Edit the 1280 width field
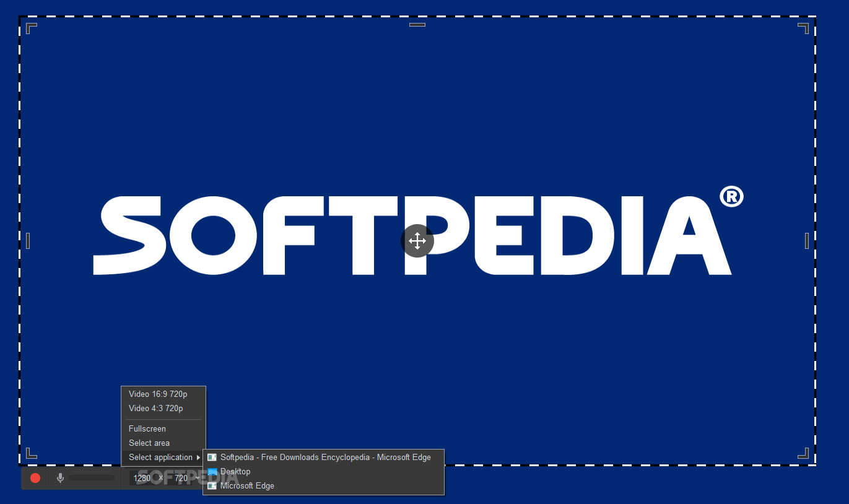This screenshot has width=849, height=504. (x=142, y=478)
